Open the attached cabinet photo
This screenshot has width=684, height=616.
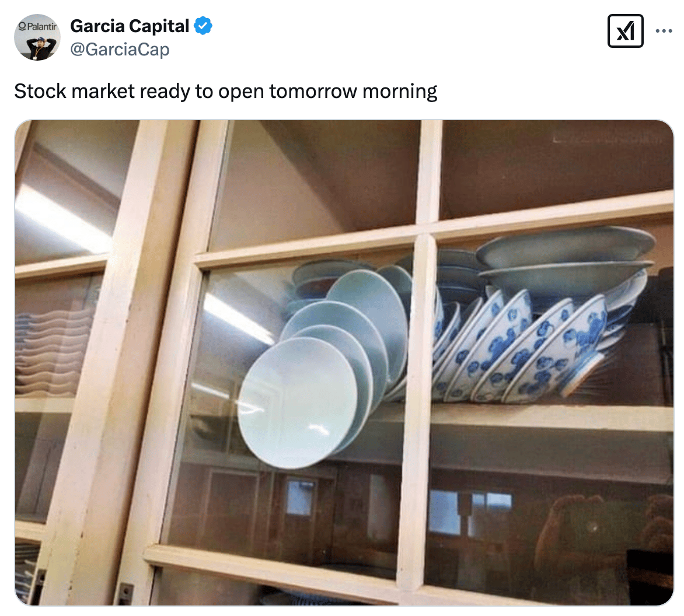point(344,363)
